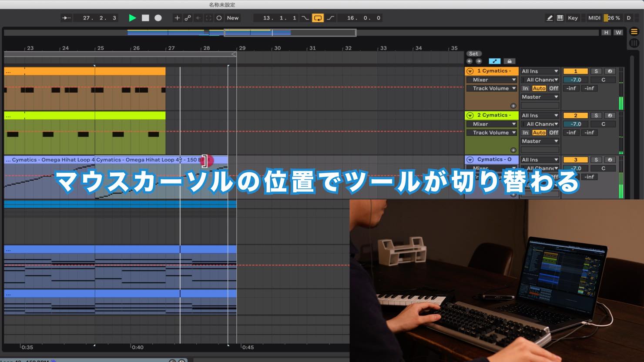Arm track 3 for recording
Image resolution: width=644 pixels, height=362 pixels.
610,160
